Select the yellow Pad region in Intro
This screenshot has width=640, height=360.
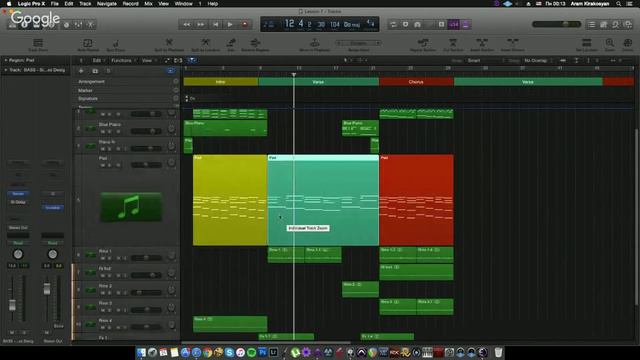click(x=230, y=200)
